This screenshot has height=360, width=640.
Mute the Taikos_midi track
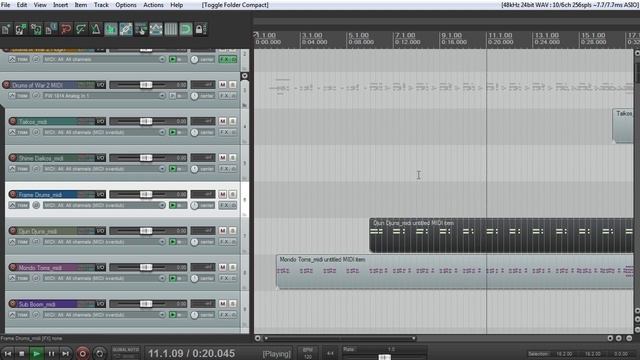[222, 121]
